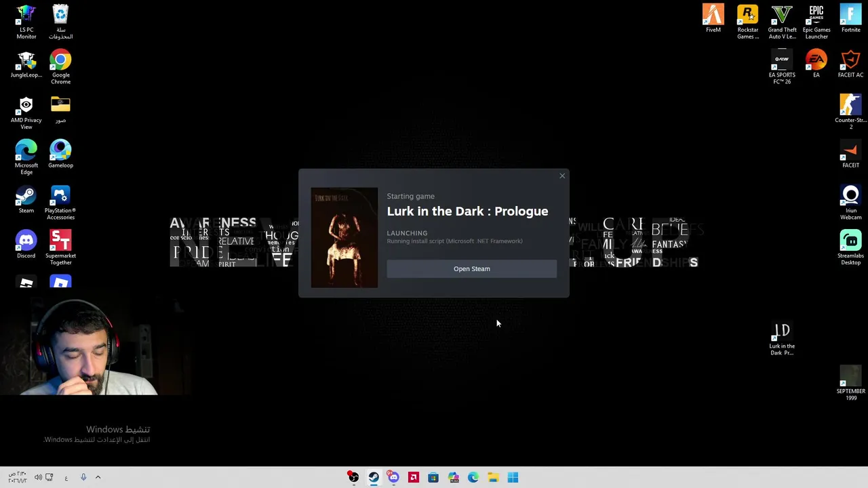Open Microsoft Edge from the taskbar
Image resolution: width=868 pixels, height=488 pixels.
[473, 478]
